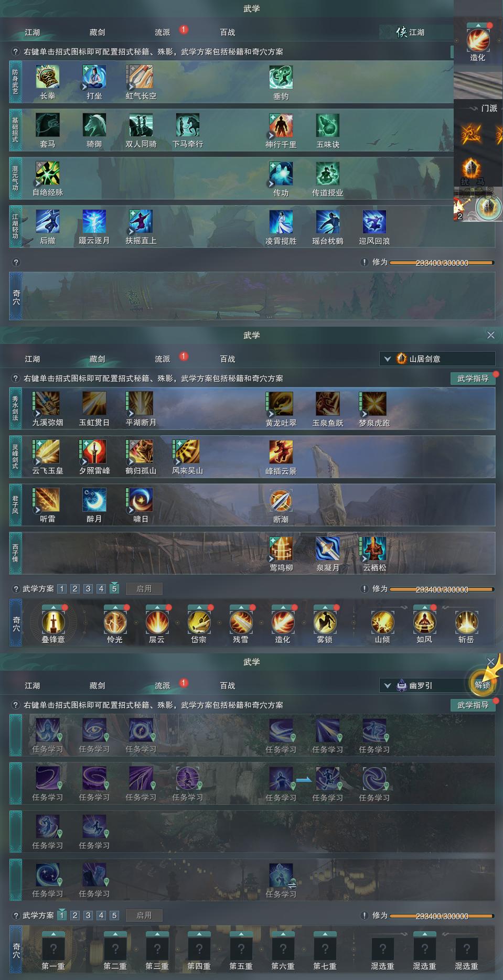This screenshot has height=980, width=503.
Task: Click 武学指导 button in 山居剑意 panel
Action: 473,379
